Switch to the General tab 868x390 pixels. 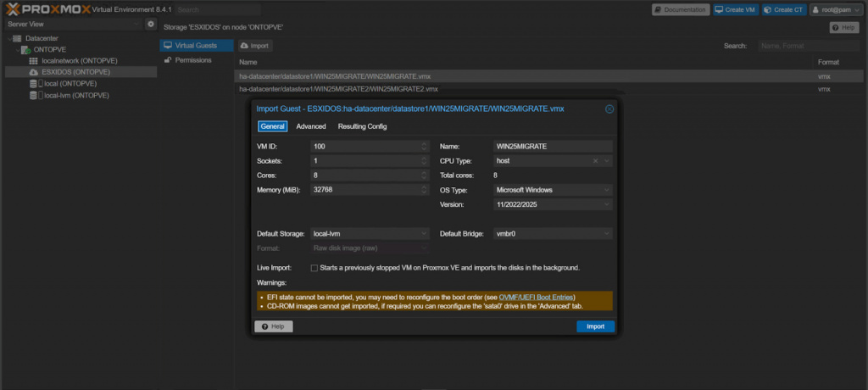tap(272, 126)
